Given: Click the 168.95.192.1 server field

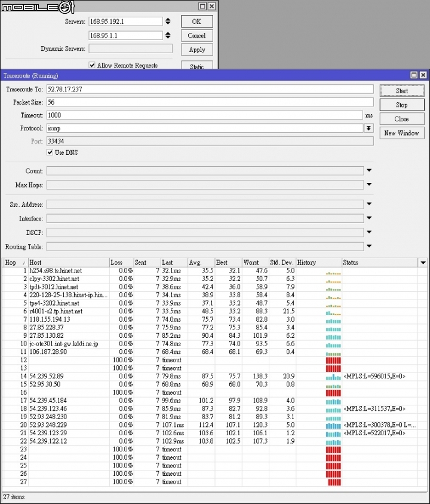Looking at the screenshot, I should coord(125,22).
